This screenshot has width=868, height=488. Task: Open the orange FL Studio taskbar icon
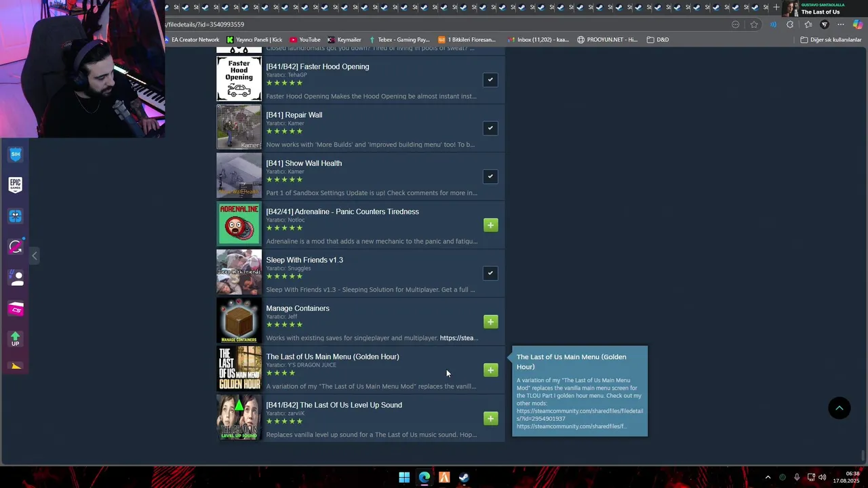tap(444, 477)
